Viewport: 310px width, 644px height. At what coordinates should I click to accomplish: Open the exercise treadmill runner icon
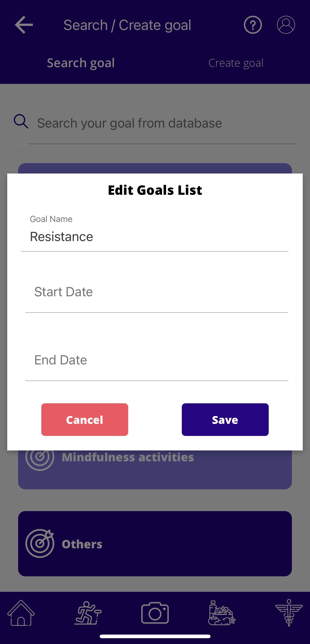[x=88, y=613]
